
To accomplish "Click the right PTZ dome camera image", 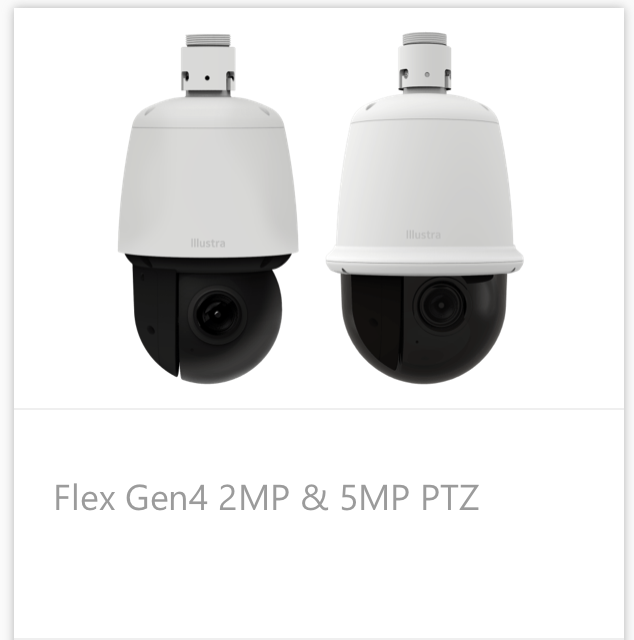I will pos(425,208).
